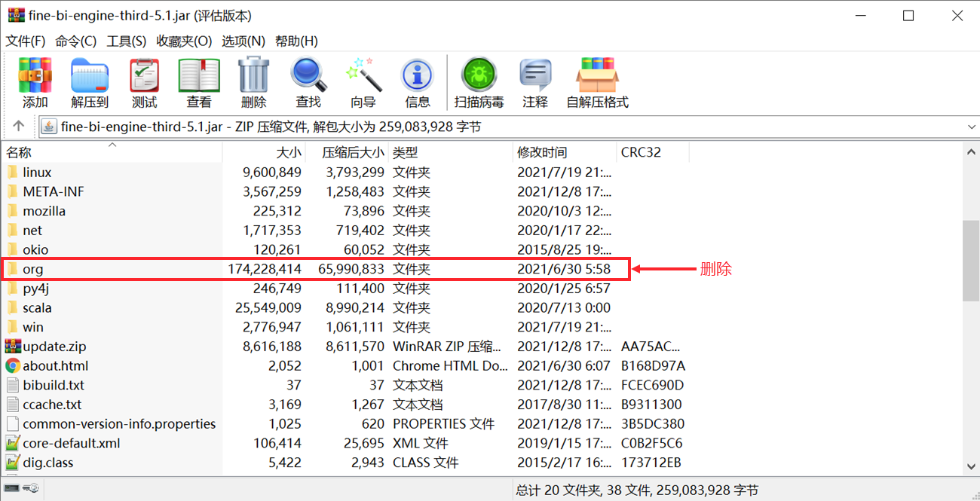Click core-default.xml CRC value C0B2F5C6
980x501 pixels.
coord(652,443)
